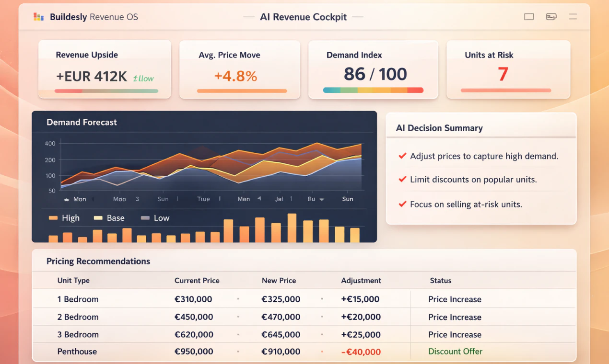Open the Revenue Upside card title
Screen dimensions: 609x364
tap(87, 55)
